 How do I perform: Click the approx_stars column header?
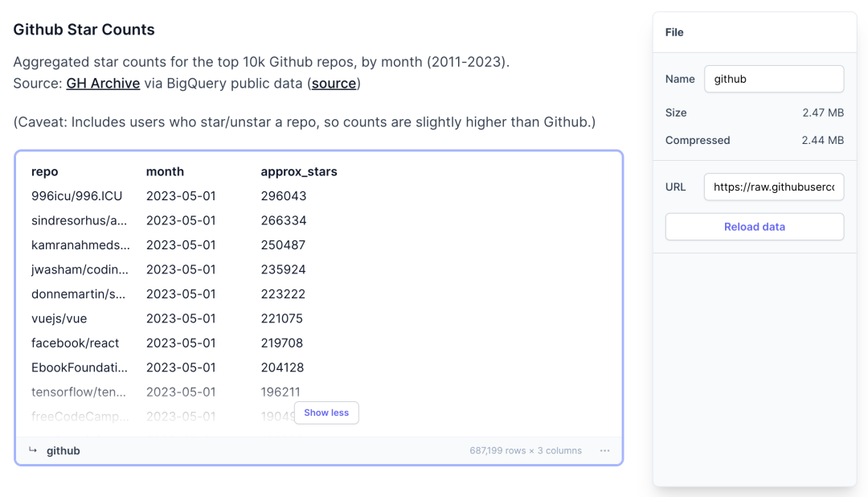tap(299, 171)
